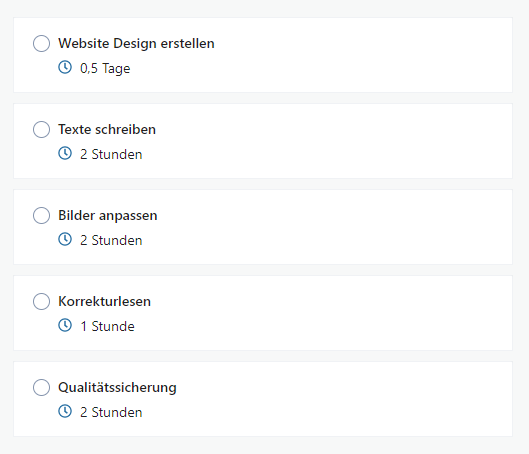
Task: Open the Bilder anpassen task title
Action: coord(108,216)
